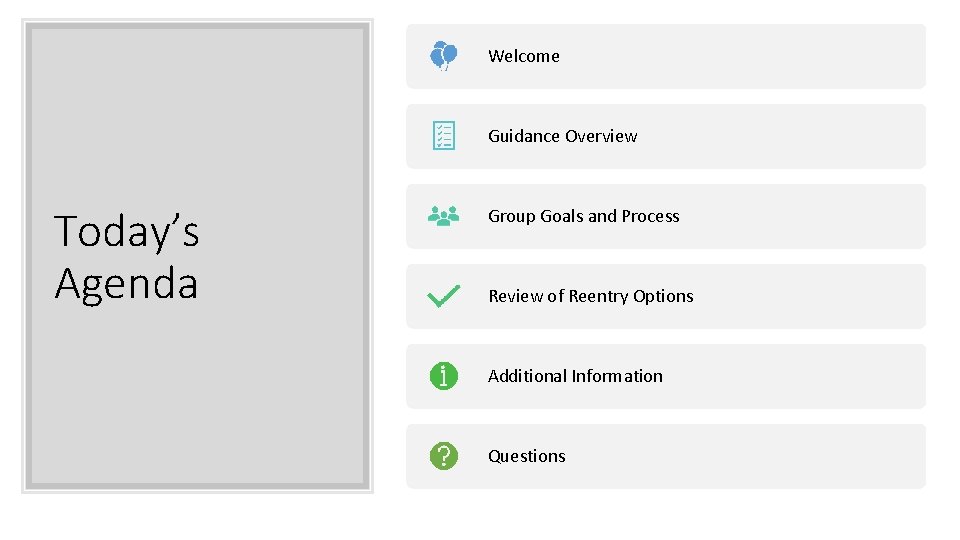The width and height of the screenshot is (960, 540).
Task: Select the green checkmark icon
Action: pyautogui.click(x=443, y=296)
